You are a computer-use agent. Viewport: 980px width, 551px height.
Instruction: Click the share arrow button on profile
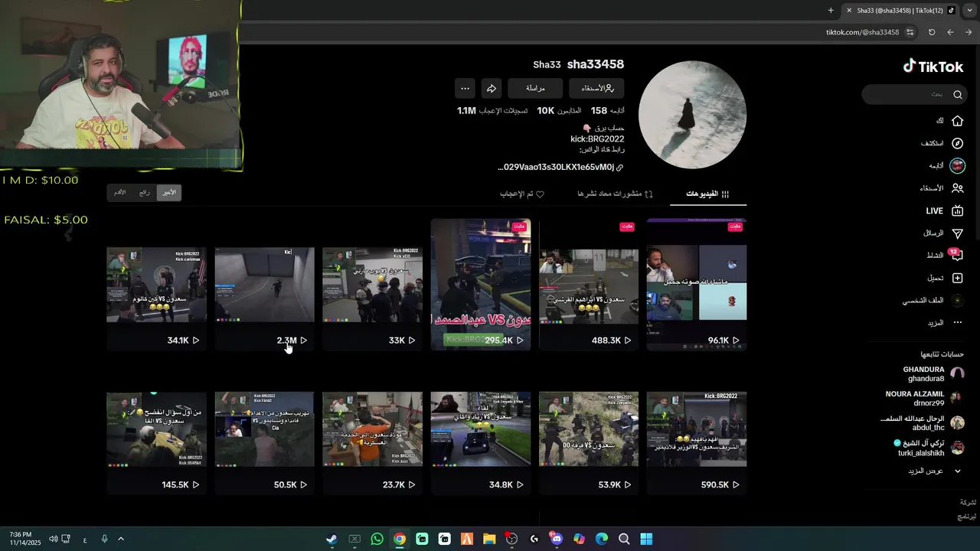pos(492,89)
